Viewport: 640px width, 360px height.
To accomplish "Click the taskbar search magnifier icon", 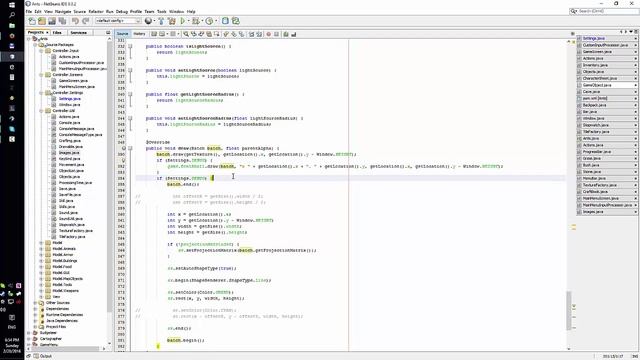I will (x=12, y=15).
